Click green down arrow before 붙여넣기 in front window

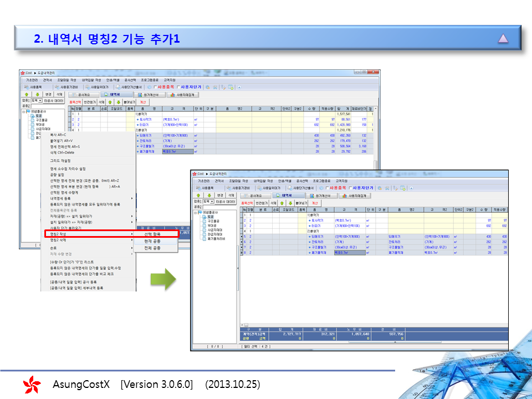[290, 203]
